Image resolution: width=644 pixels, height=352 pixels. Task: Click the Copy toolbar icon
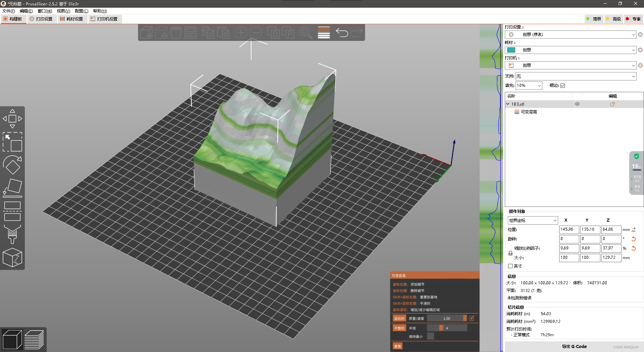pos(208,33)
